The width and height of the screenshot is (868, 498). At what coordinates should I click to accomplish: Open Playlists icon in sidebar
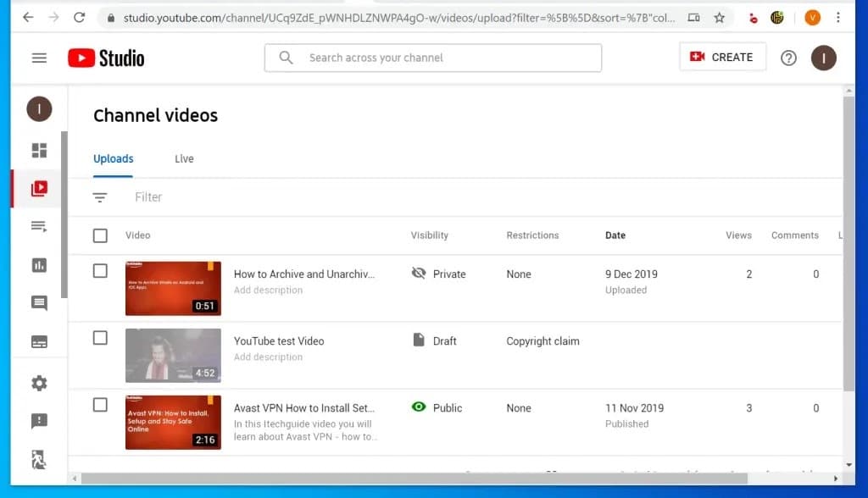click(x=39, y=226)
